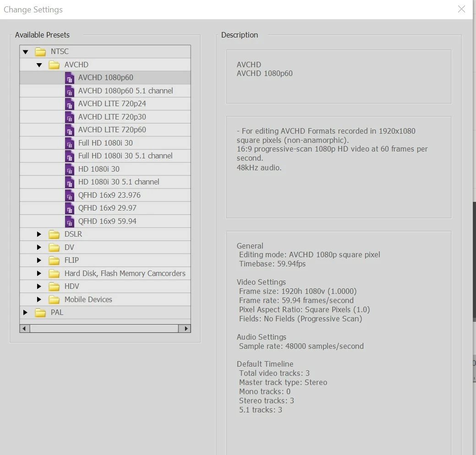
Task: Collapse the AVCHD preset folder
Action: [39, 65]
